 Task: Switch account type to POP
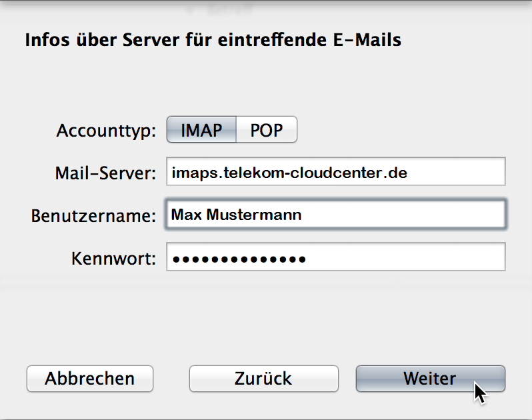267,129
